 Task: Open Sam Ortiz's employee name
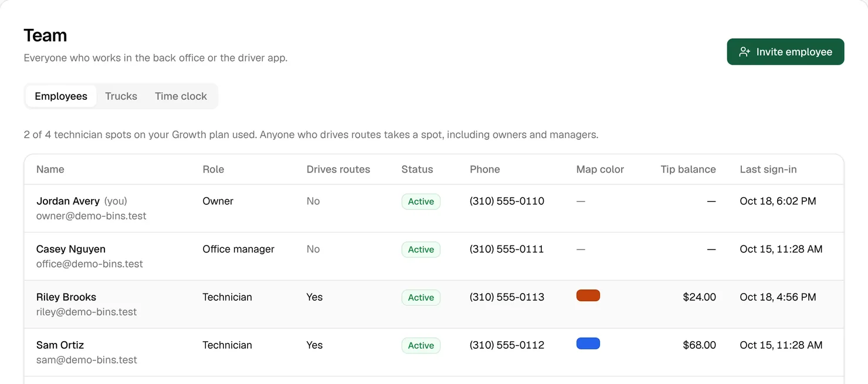pyautogui.click(x=60, y=345)
